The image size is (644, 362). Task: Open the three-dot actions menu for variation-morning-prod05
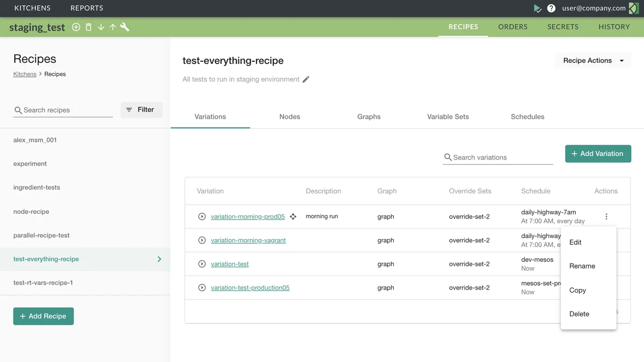(x=606, y=216)
